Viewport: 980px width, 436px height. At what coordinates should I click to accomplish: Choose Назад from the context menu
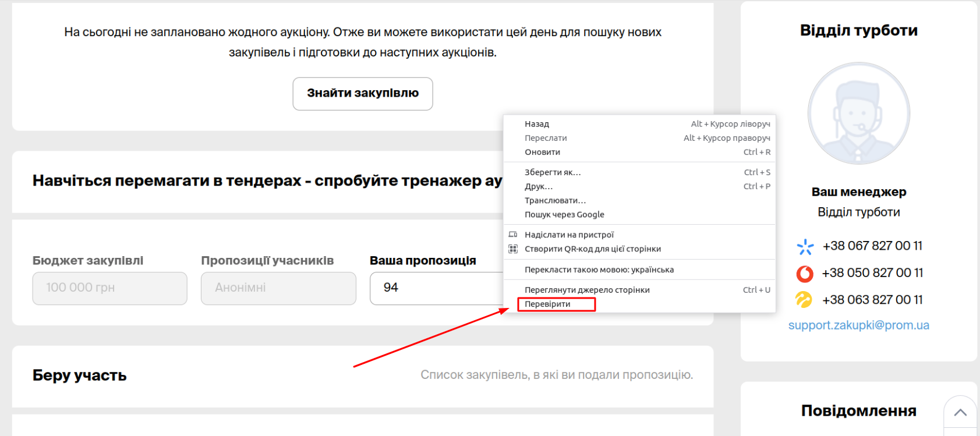[x=537, y=124]
